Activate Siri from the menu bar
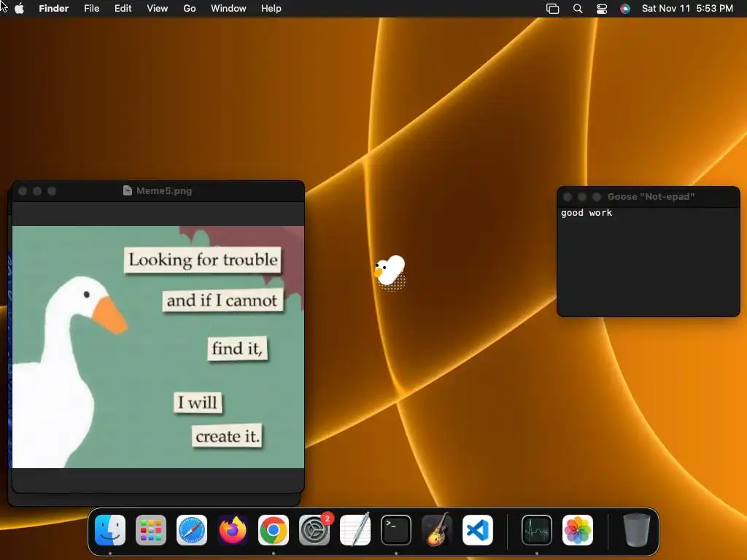This screenshot has width=747, height=560. [x=625, y=9]
